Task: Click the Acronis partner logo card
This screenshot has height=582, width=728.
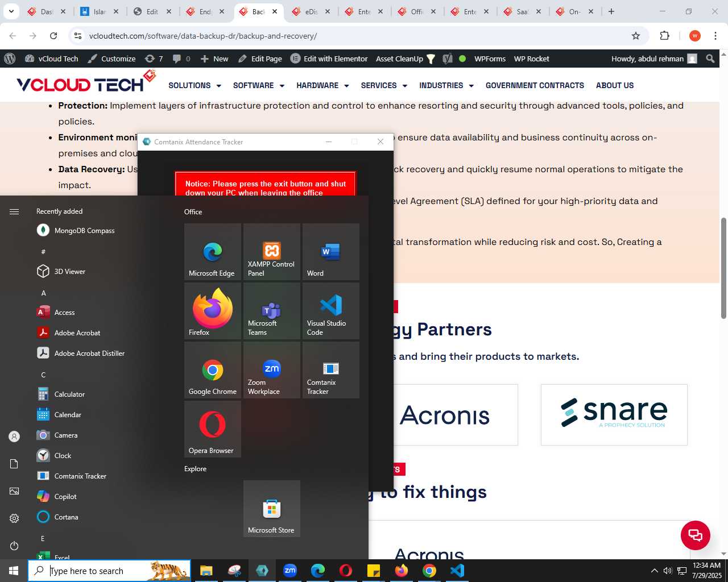Action: 445,414
